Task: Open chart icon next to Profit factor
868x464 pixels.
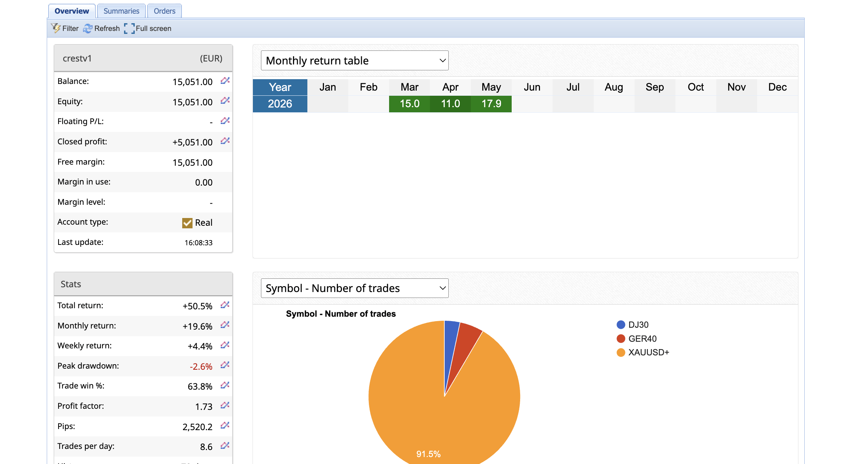Action: (225, 405)
